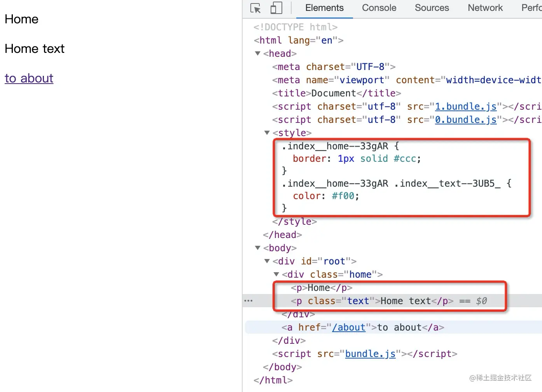This screenshot has width=542, height=392.
Task: Switch to the Elements tab
Action: (x=324, y=8)
